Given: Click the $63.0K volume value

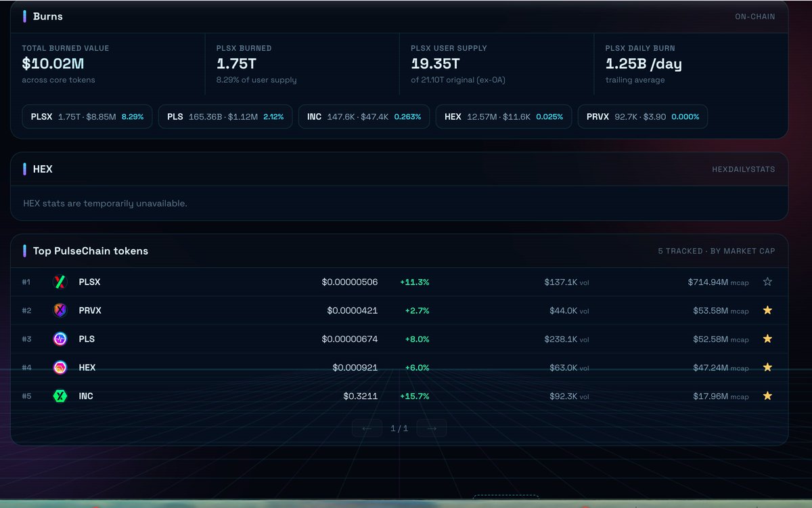Looking at the screenshot, I should tap(563, 367).
